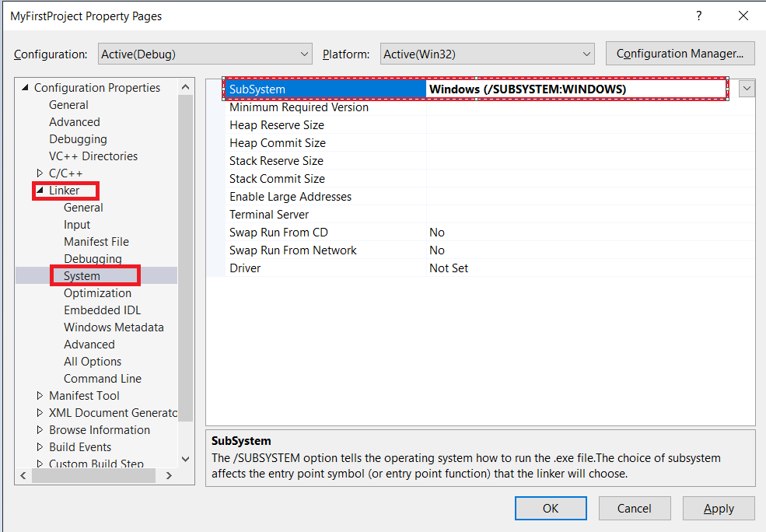Click the Not Set value for Driver

click(x=449, y=268)
